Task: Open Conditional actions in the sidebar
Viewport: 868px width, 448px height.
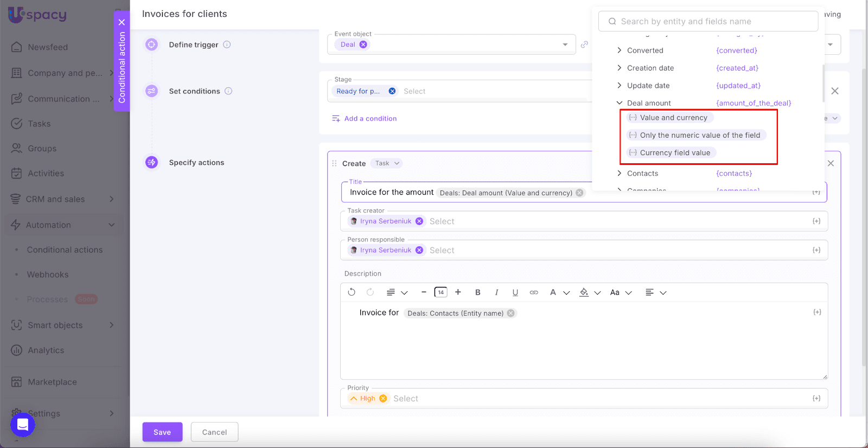Action: pos(65,250)
